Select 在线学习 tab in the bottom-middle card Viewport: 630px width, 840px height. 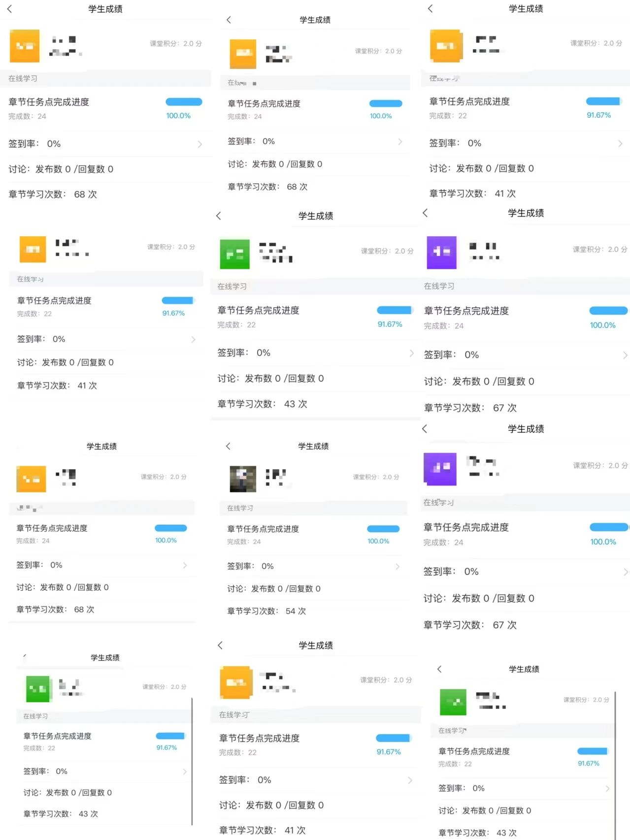point(234,715)
